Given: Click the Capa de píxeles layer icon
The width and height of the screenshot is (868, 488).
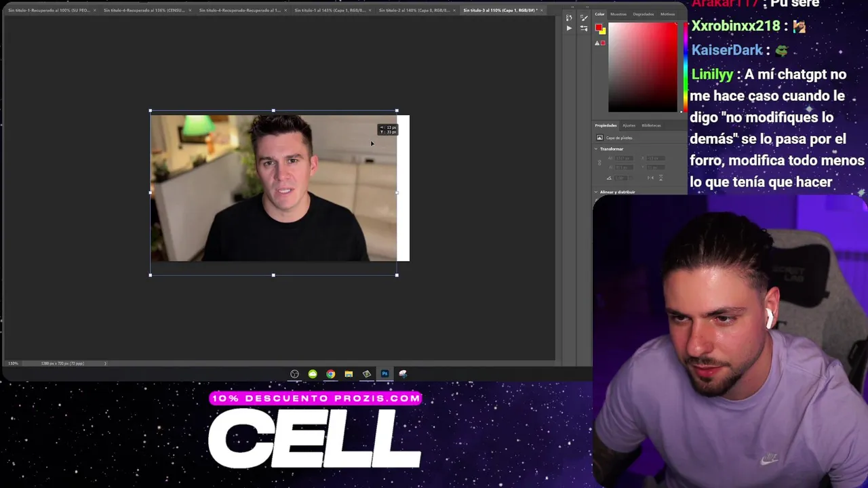Looking at the screenshot, I should point(599,138).
